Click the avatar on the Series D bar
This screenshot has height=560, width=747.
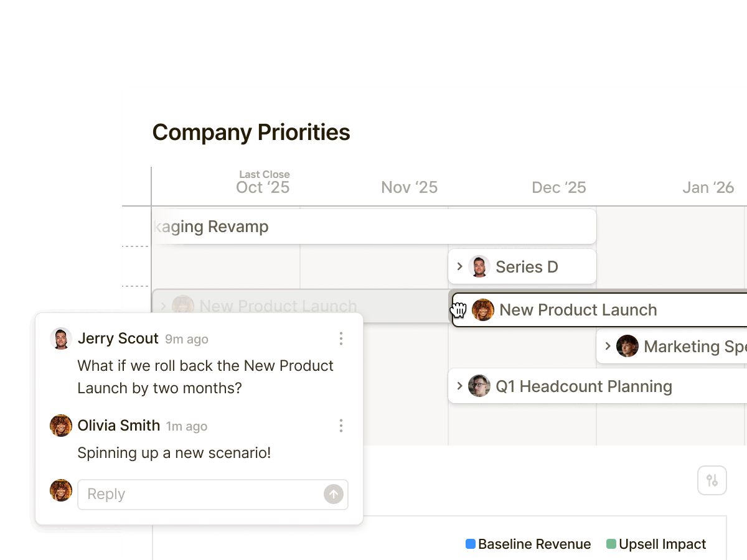pyautogui.click(x=479, y=266)
